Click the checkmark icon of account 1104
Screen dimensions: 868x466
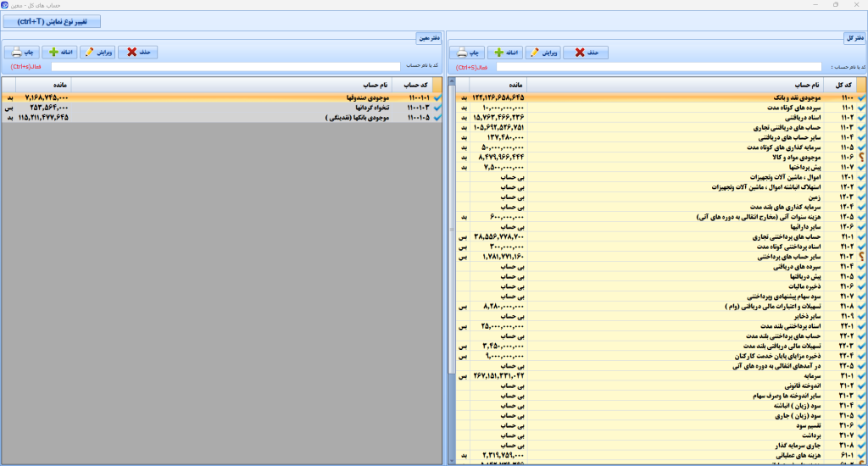[861, 137]
